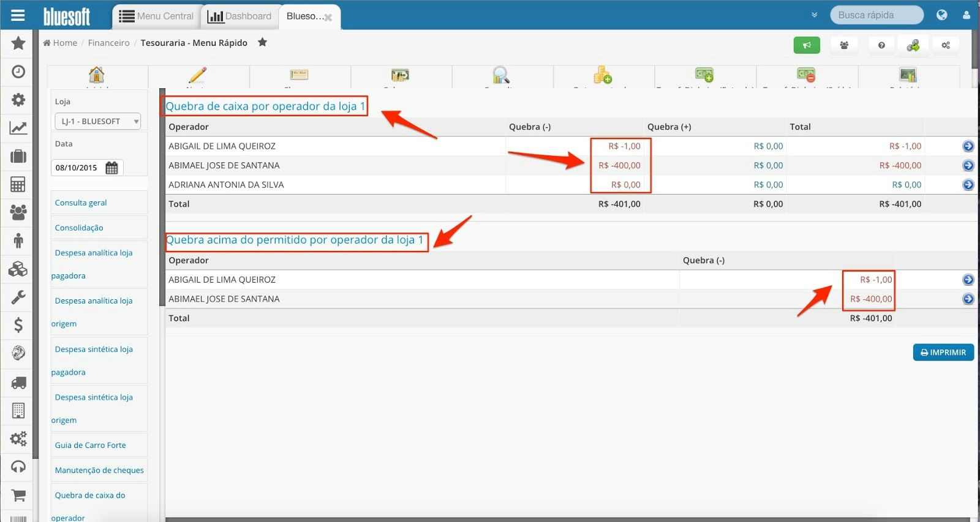This screenshot has width=980, height=522.
Task: Open the briefcase sidebar icon
Action: 18,156
